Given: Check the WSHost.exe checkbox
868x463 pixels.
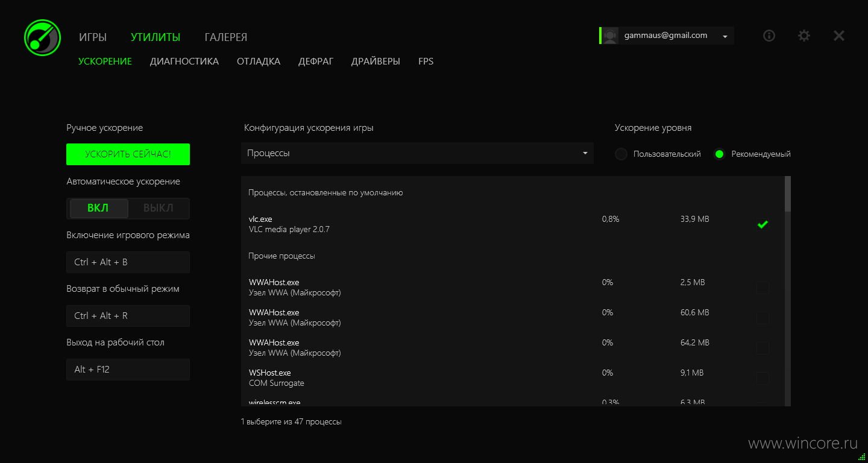Looking at the screenshot, I should tap(763, 378).
